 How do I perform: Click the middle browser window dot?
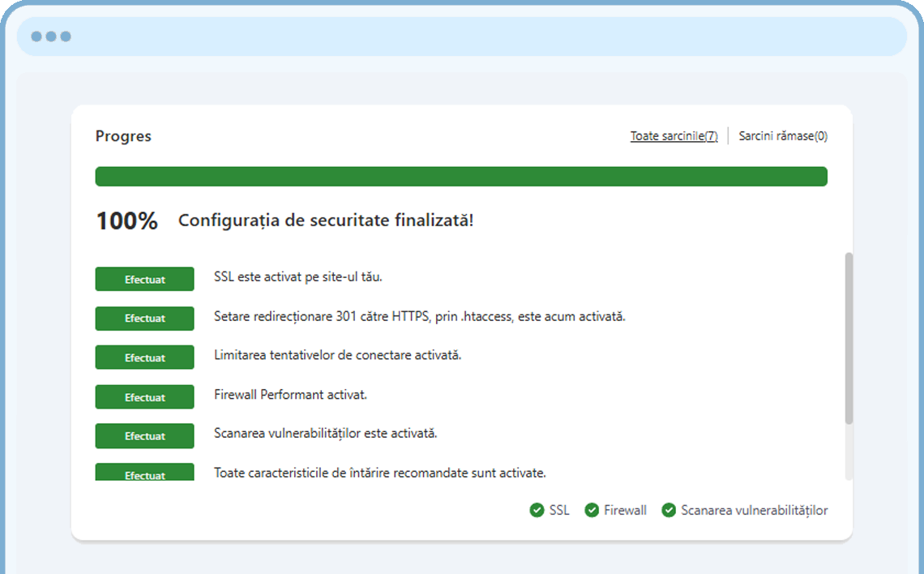click(50, 36)
